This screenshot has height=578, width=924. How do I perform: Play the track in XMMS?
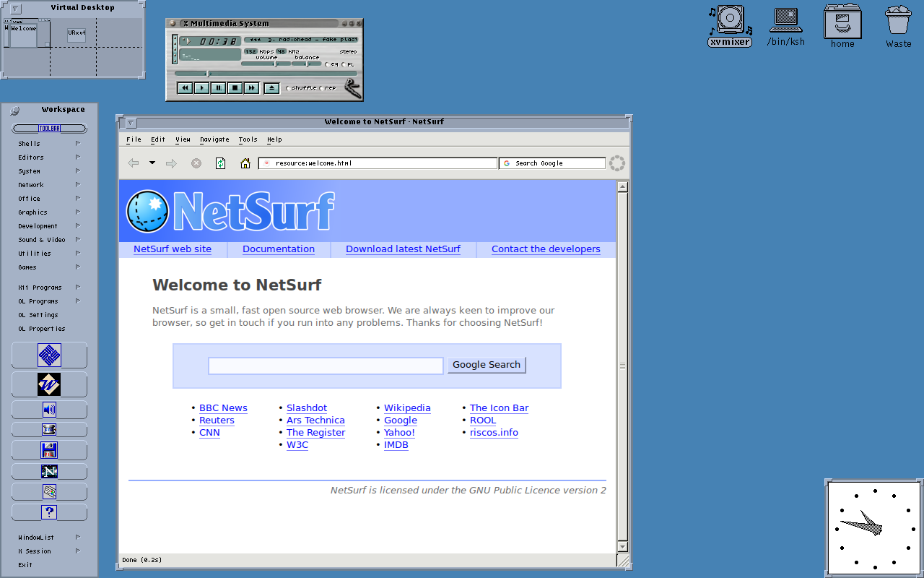click(x=201, y=88)
